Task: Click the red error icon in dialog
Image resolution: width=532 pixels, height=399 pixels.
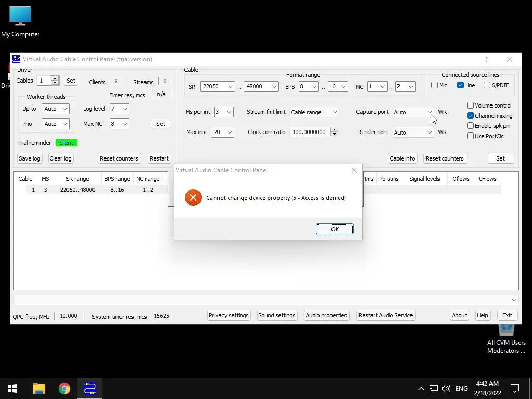Action: [193, 198]
